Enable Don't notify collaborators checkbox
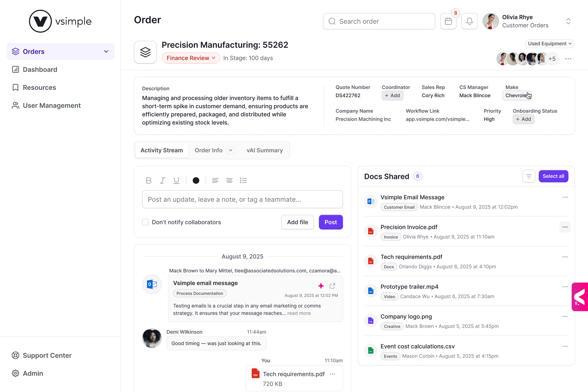This screenshot has width=588, height=392. 145,222
